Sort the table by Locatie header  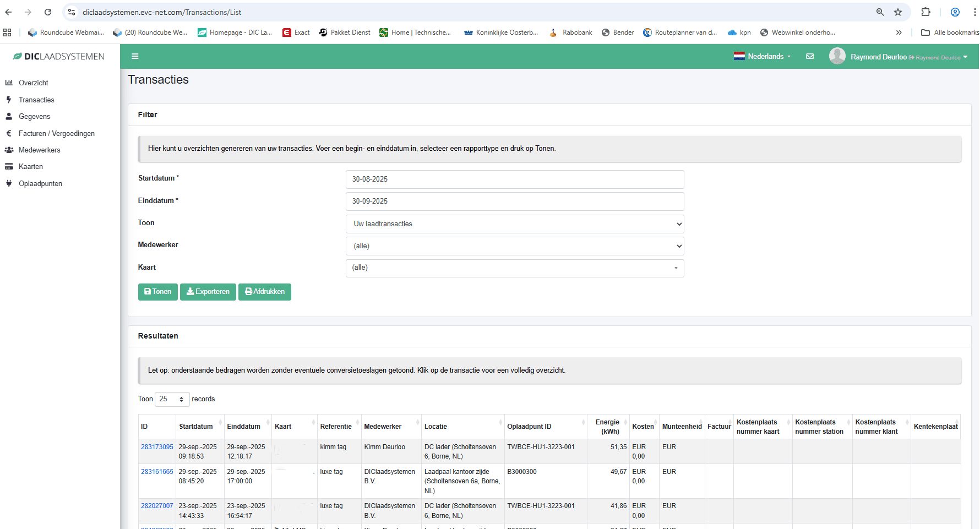click(x=462, y=427)
